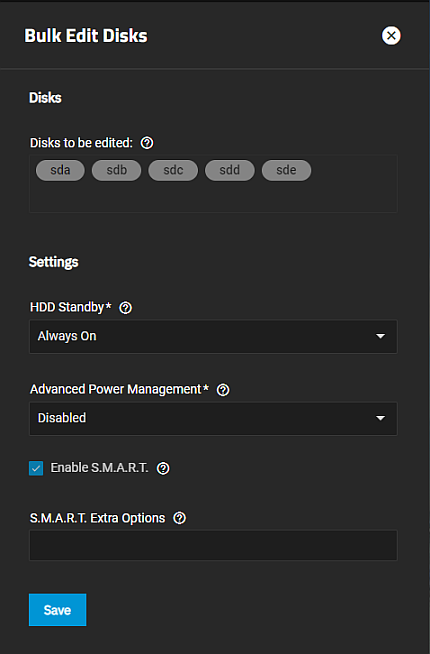Click the Settings section heading
This screenshot has width=430, height=654.
click(53, 262)
